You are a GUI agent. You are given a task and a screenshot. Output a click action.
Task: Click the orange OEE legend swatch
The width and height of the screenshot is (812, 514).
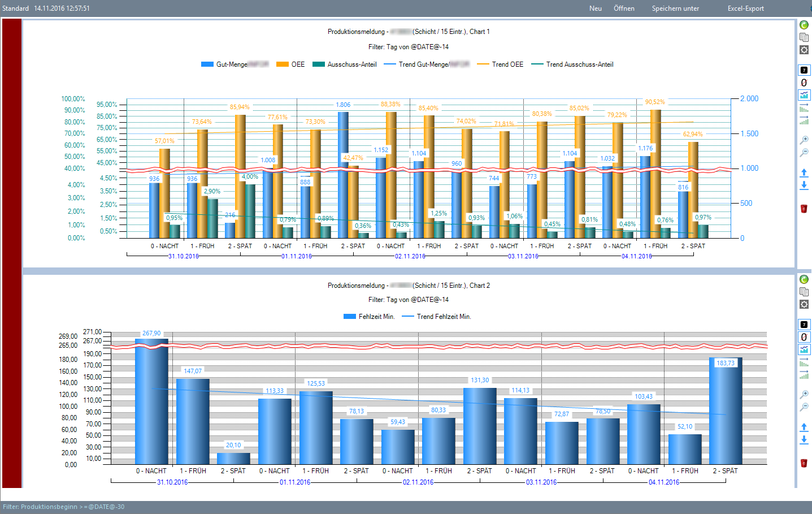283,64
